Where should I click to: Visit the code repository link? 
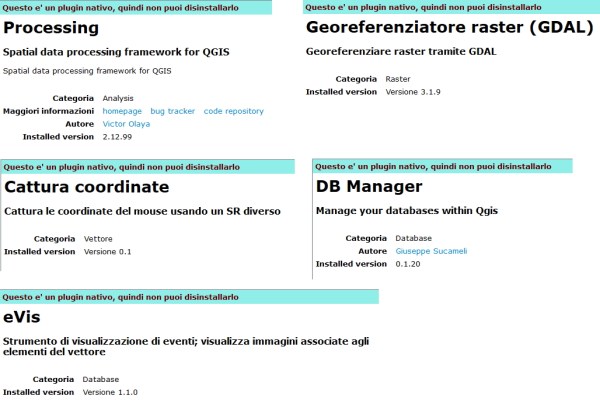[x=233, y=111]
